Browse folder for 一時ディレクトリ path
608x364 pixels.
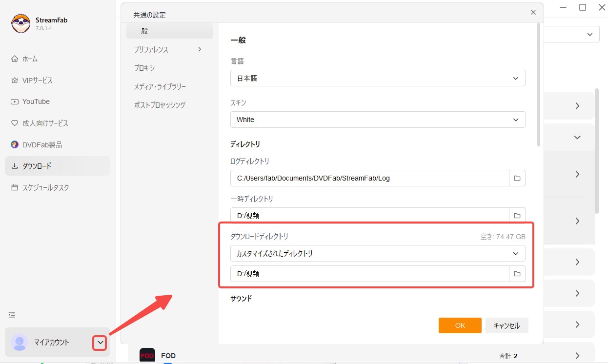tap(517, 215)
